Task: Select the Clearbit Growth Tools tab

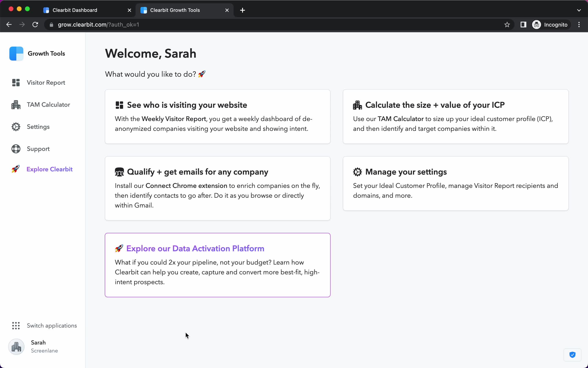Action: point(184,10)
